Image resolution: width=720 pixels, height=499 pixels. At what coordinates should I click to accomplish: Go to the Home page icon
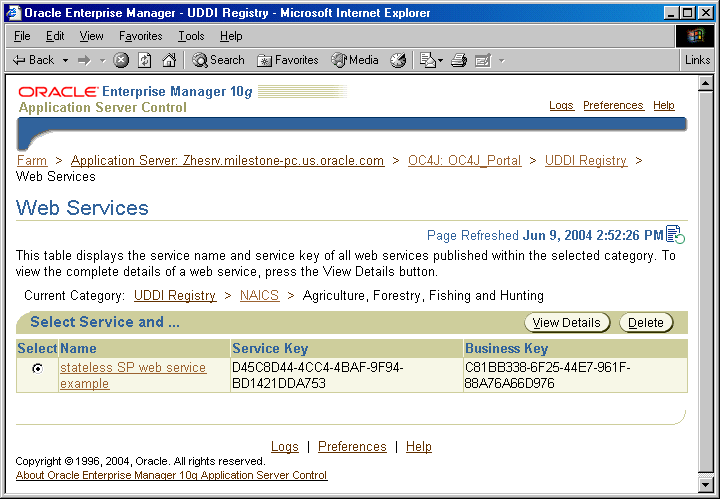click(169, 60)
